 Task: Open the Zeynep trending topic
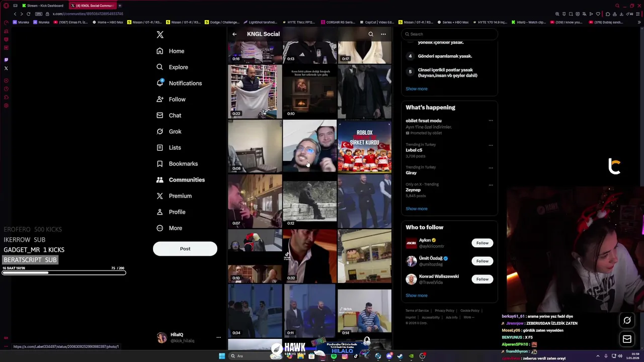pyautogui.click(x=413, y=190)
